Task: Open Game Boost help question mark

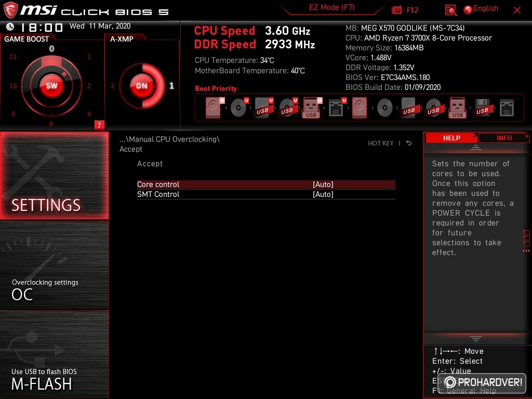Action: coord(99,125)
